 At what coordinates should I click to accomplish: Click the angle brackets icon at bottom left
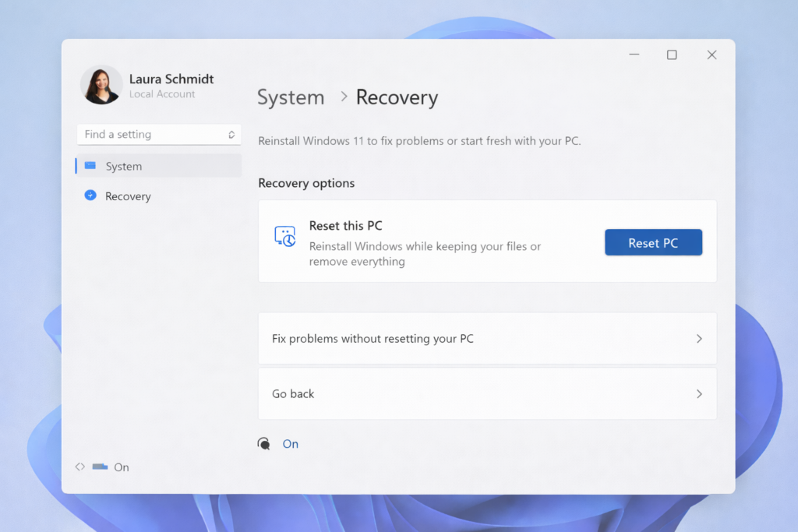pyautogui.click(x=80, y=467)
